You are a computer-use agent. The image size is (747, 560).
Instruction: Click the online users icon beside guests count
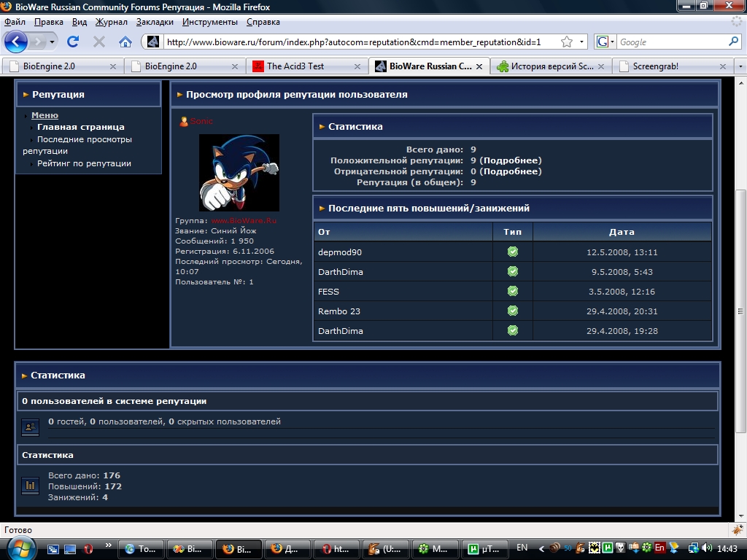(x=30, y=427)
